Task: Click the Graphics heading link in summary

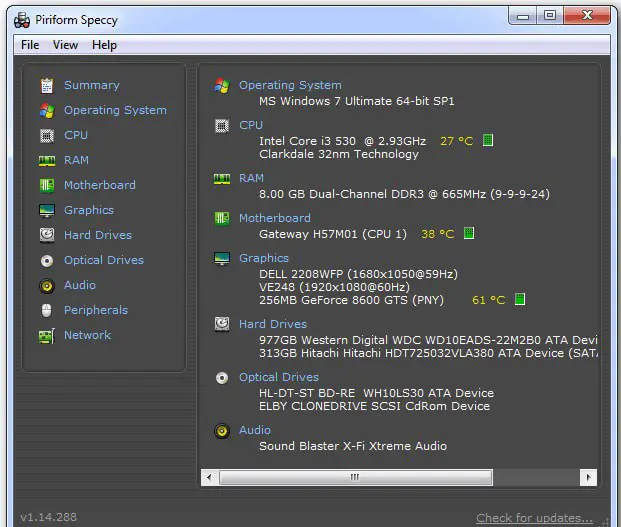Action: point(264,258)
